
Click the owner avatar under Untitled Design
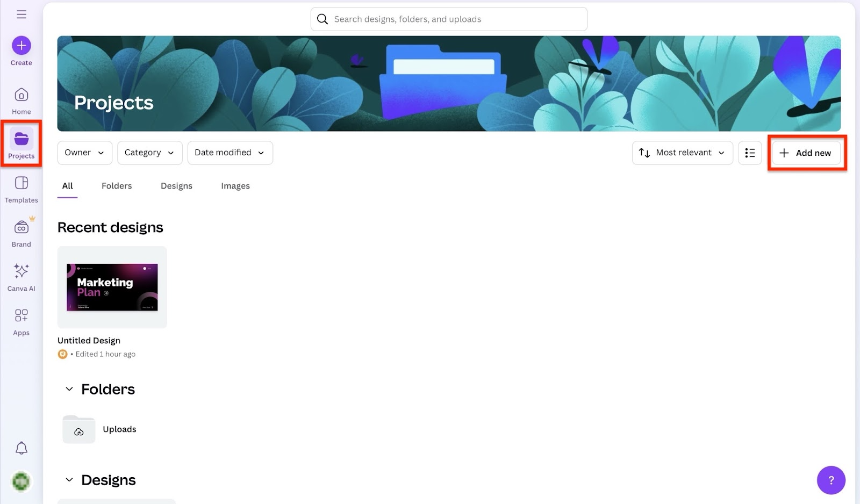pyautogui.click(x=63, y=354)
